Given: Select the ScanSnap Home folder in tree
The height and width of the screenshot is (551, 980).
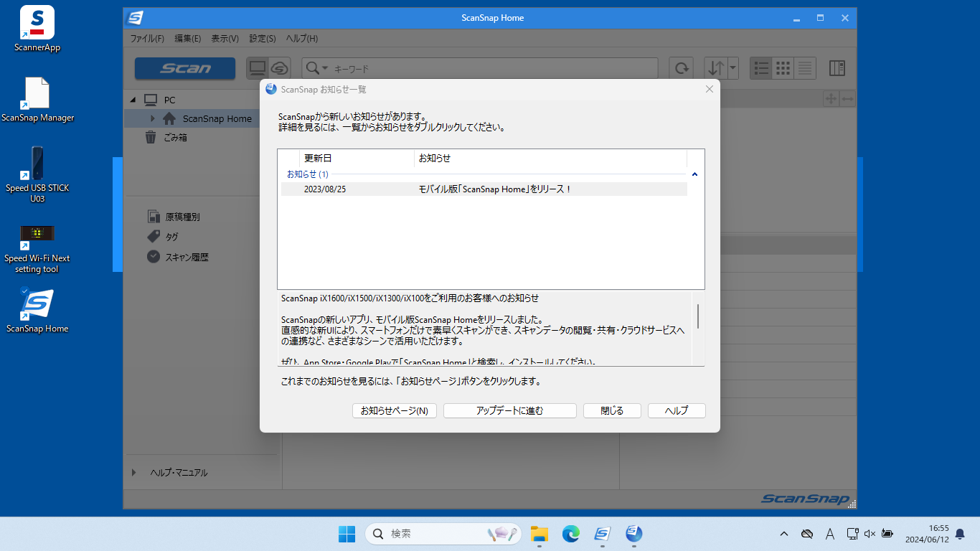Looking at the screenshot, I should pos(217,118).
